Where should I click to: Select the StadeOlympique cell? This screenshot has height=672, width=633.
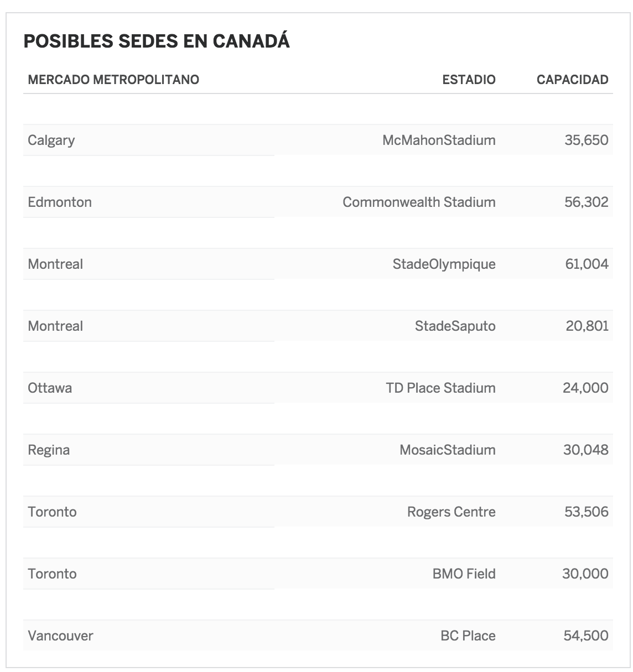(x=444, y=264)
